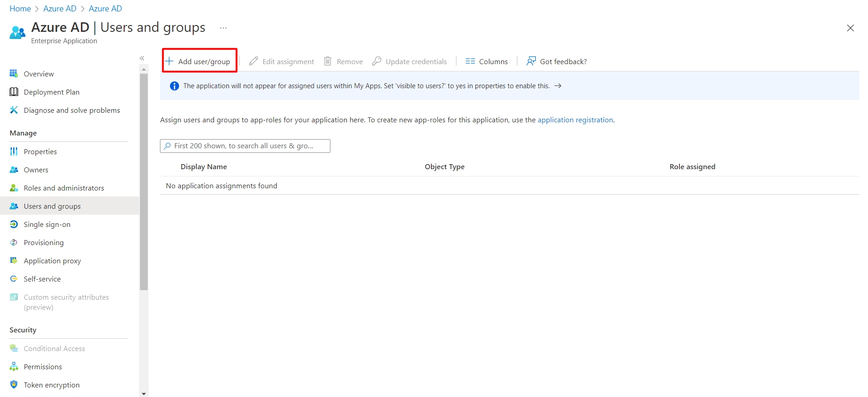Open Diagnose and solve problems
Viewport: 868px width, 397px height.
72,110
